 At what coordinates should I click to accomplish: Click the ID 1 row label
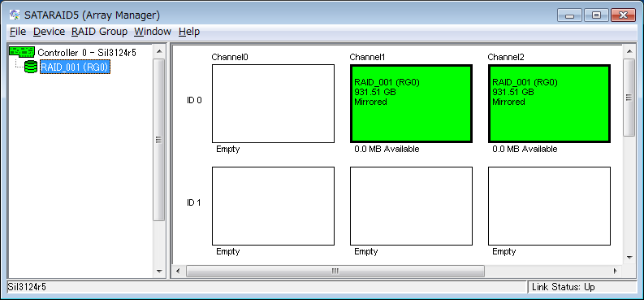194,202
